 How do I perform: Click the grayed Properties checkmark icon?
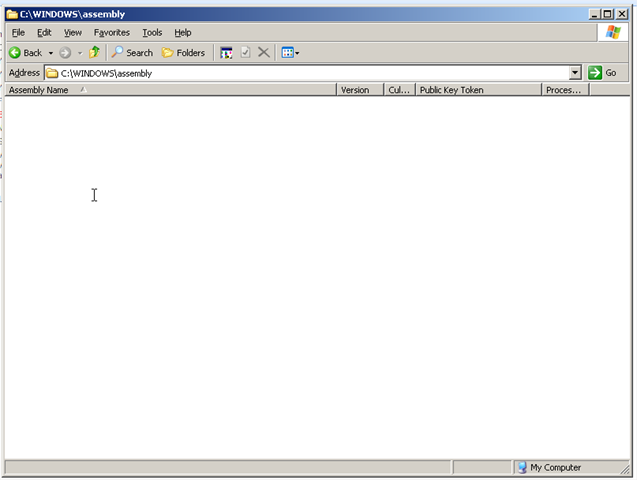[x=245, y=52]
